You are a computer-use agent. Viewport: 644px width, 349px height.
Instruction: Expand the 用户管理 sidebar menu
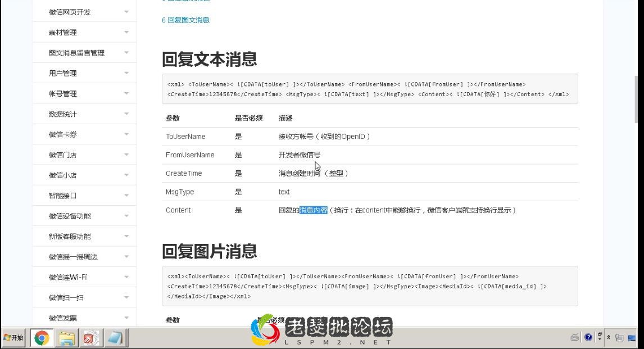tap(85, 73)
